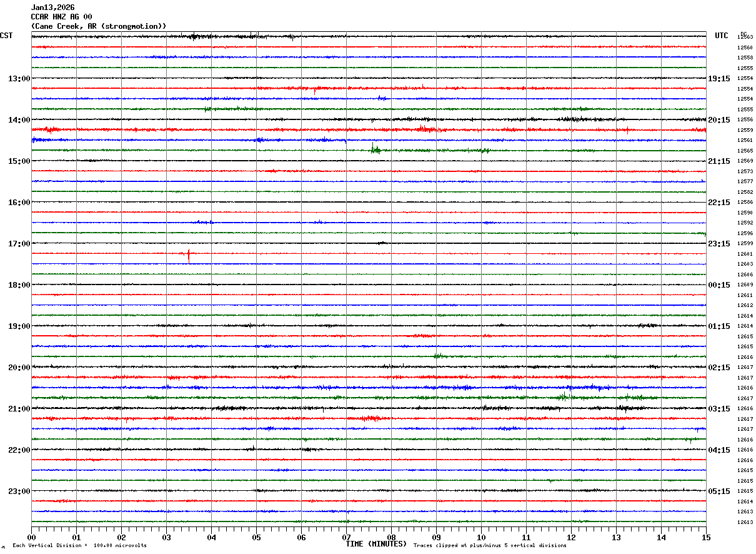Click the DC value 12569

pos(745,161)
